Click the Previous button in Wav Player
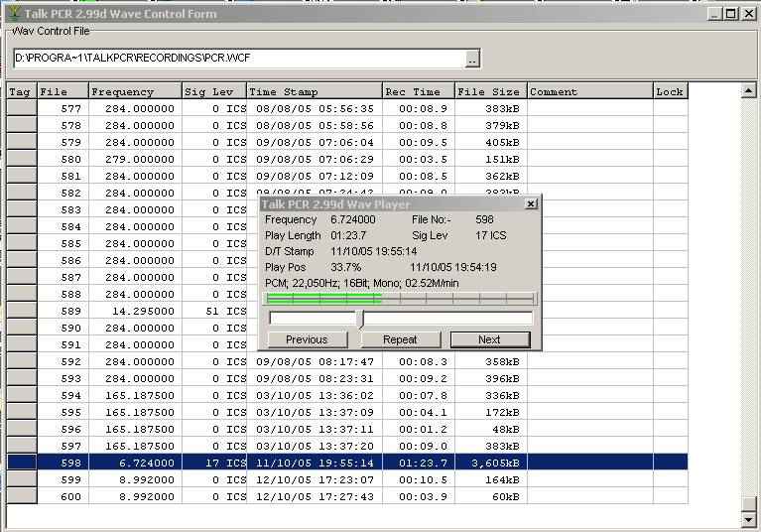The image size is (761, 532). [308, 339]
